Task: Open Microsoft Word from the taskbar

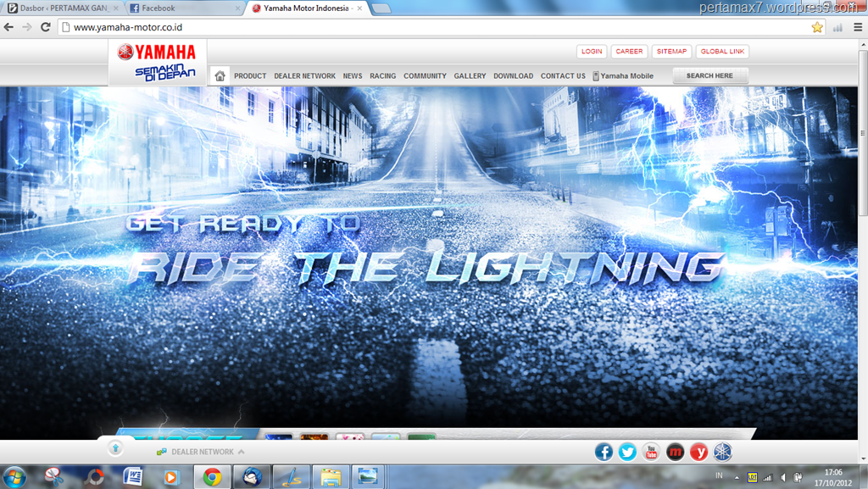Action: click(x=133, y=476)
